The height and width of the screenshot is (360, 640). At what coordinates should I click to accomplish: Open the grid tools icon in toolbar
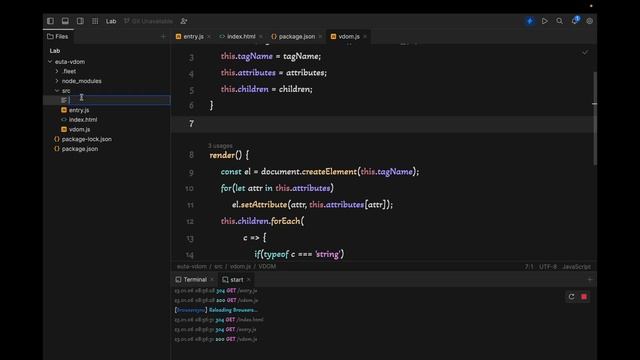(x=95, y=21)
